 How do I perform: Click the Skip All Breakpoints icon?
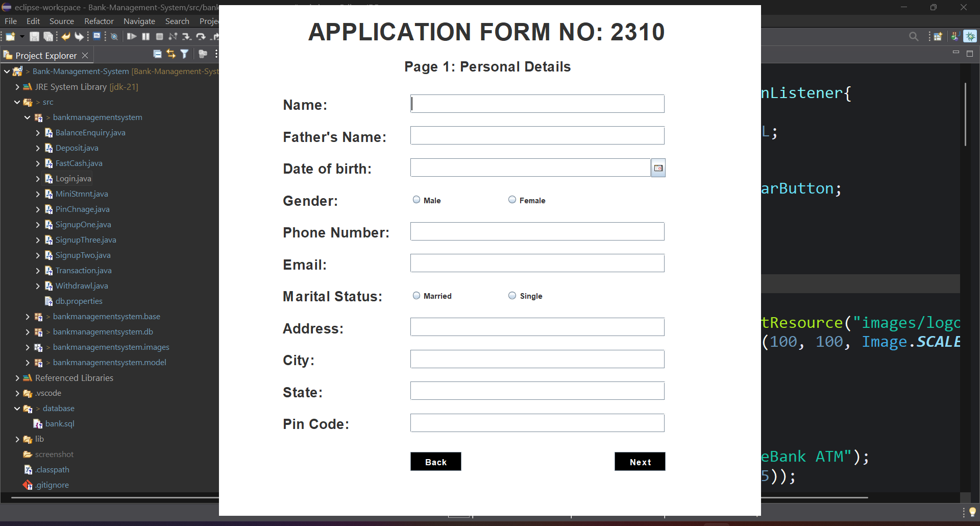[114, 37]
